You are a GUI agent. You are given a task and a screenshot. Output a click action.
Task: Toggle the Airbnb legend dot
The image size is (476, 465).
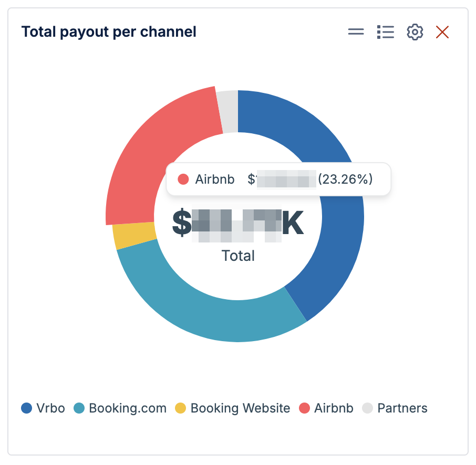pyautogui.click(x=305, y=408)
